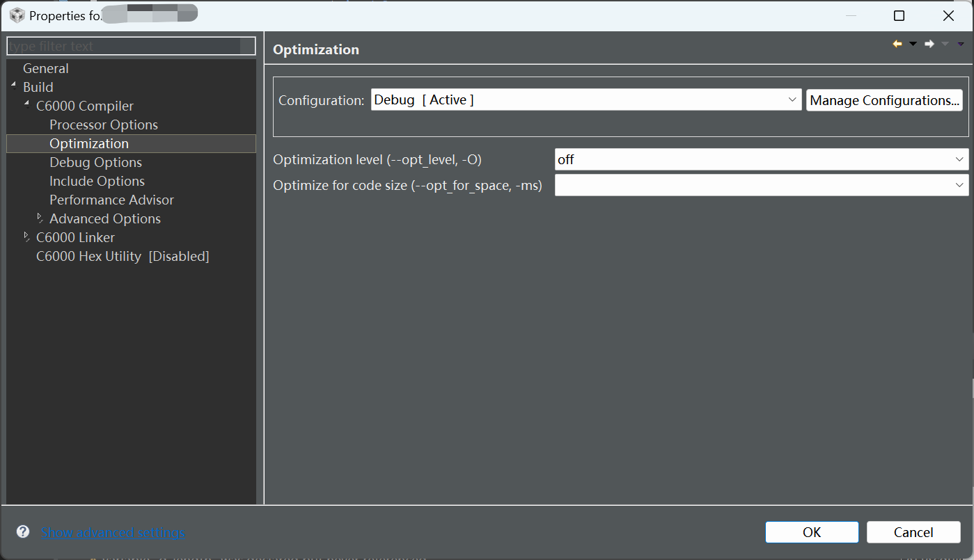Screen dimensions: 974x560
Task: Click the help question mark icon
Action: click(x=23, y=531)
